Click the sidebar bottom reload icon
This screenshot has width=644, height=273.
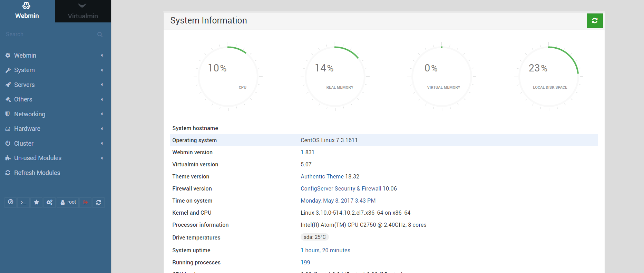[x=99, y=202]
